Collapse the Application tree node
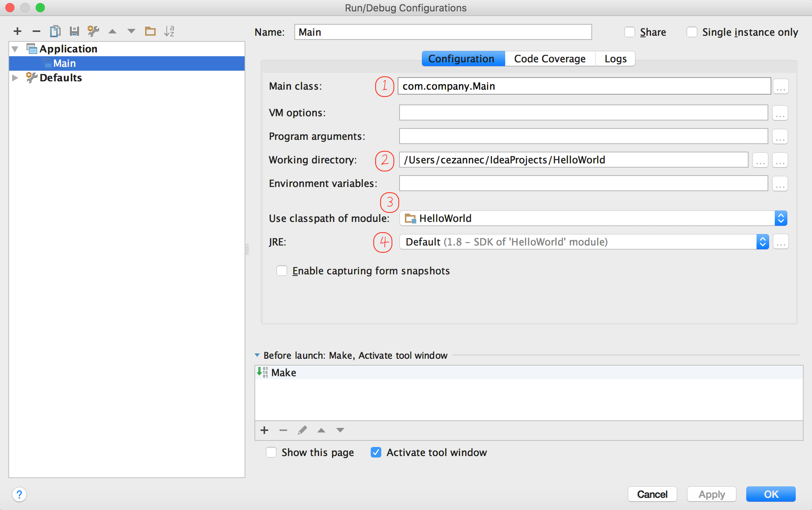The image size is (812, 510). point(14,49)
